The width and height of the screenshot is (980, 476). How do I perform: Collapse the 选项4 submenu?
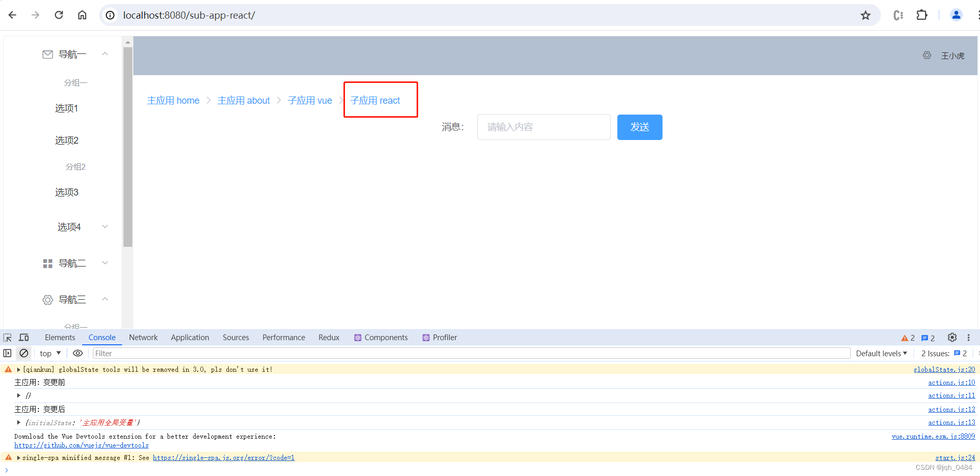click(x=105, y=227)
